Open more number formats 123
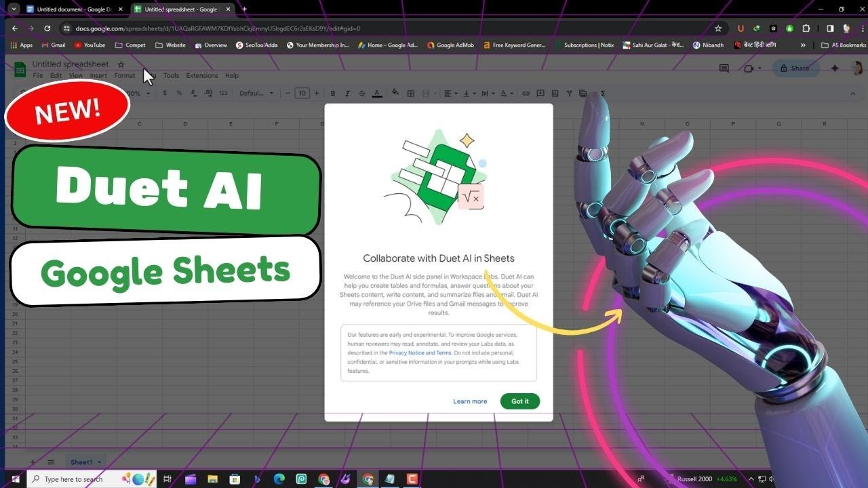The width and height of the screenshot is (868, 488). (x=223, y=94)
